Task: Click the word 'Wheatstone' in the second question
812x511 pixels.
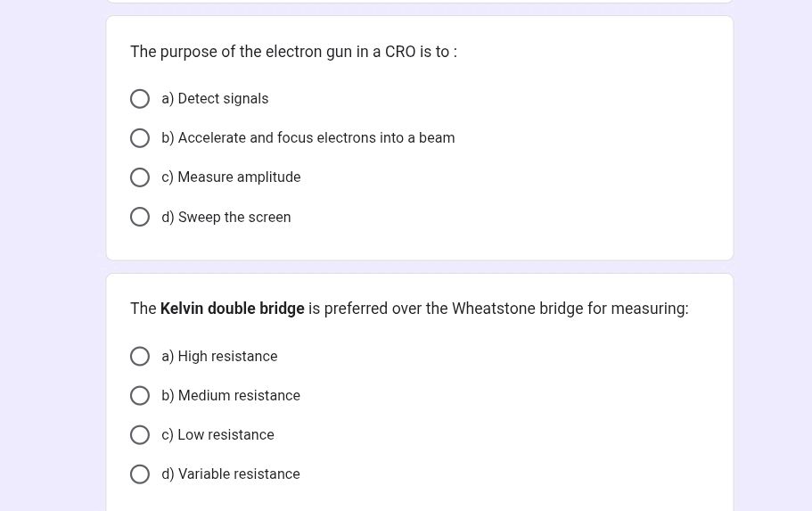Action: tap(492, 309)
